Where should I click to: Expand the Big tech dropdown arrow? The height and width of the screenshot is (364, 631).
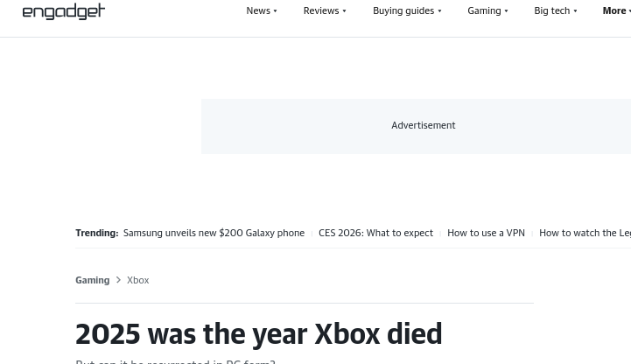point(575,11)
